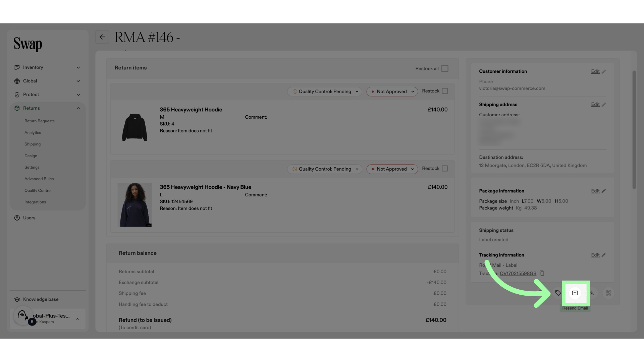Open the Quality Control sidebar item
The image size is (644, 362).
tap(38, 191)
